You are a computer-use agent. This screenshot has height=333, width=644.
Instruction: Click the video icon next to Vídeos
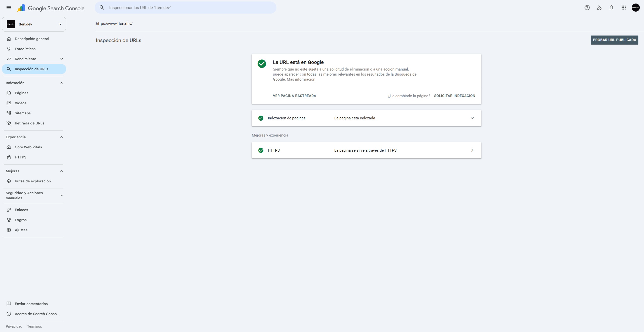9,103
